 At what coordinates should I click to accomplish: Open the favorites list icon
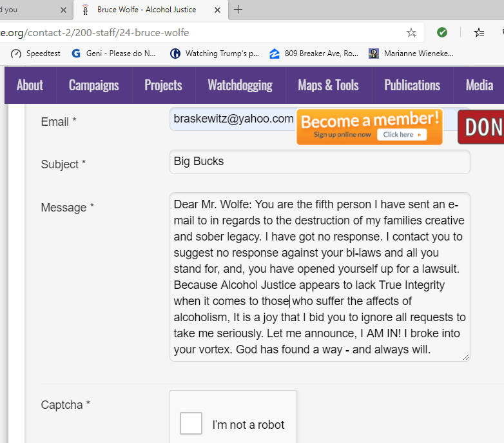479,32
